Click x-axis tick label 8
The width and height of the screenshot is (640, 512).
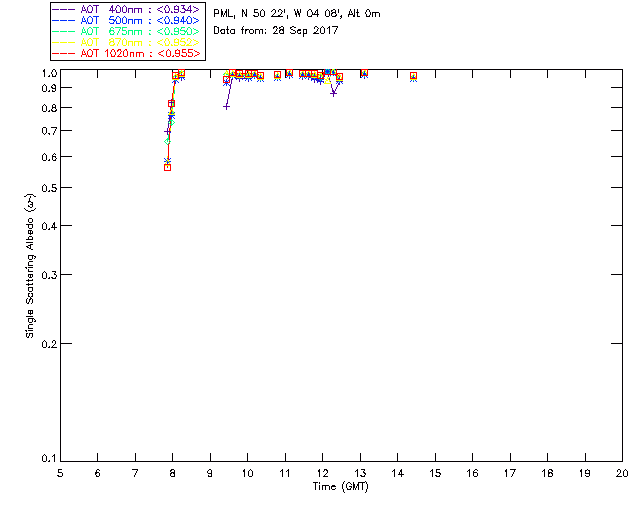click(173, 473)
